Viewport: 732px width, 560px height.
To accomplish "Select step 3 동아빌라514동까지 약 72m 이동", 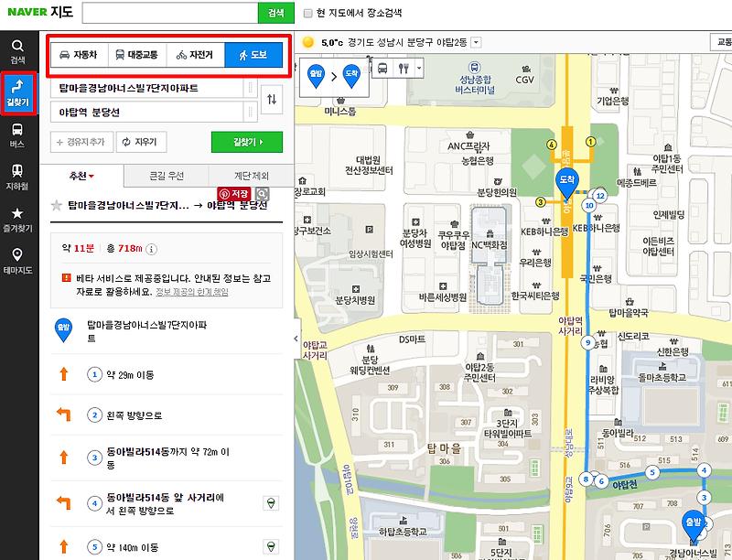I will pyautogui.click(x=167, y=458).
